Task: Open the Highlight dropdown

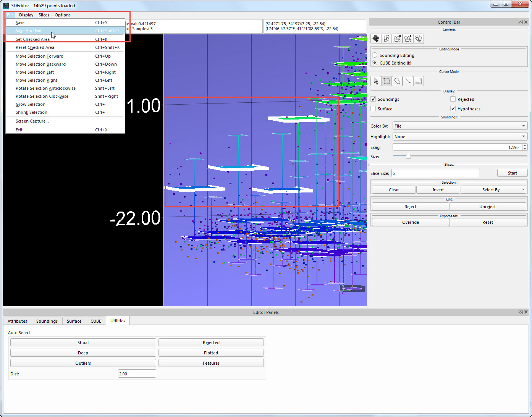Action: click(460, 137)
